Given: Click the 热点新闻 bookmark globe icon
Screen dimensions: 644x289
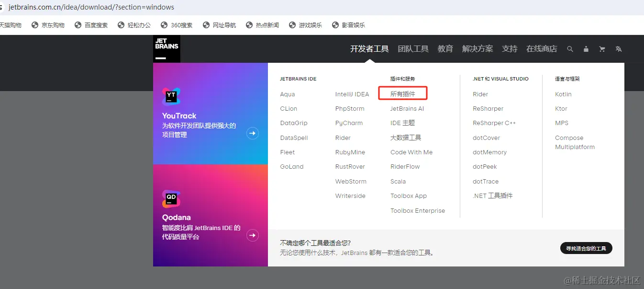Looking at the screenshot, I should (x=249, y=25).
